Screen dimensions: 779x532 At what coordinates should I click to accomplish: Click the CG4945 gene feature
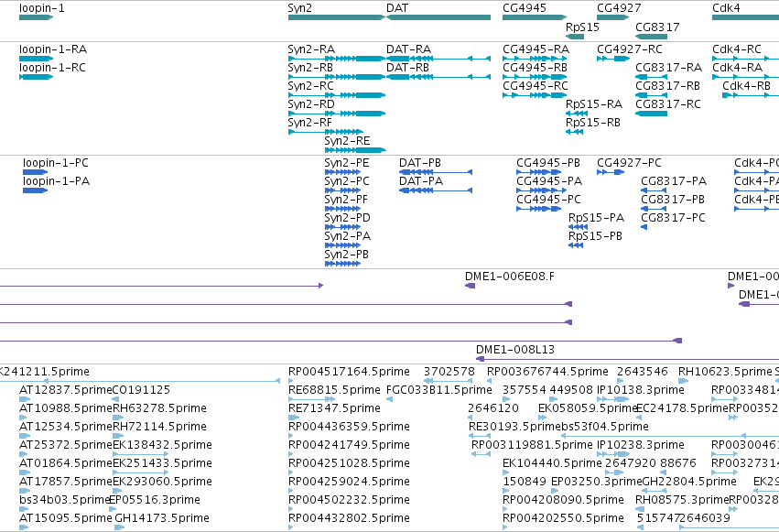coord(534,17)
